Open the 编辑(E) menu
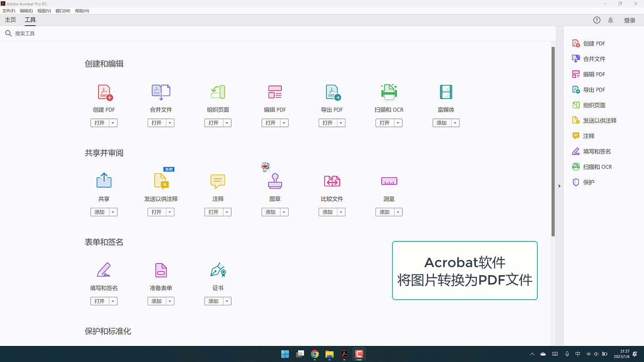The height and width of the screenshot is (362, 644). pyautogui.click(x=26, y=11)
